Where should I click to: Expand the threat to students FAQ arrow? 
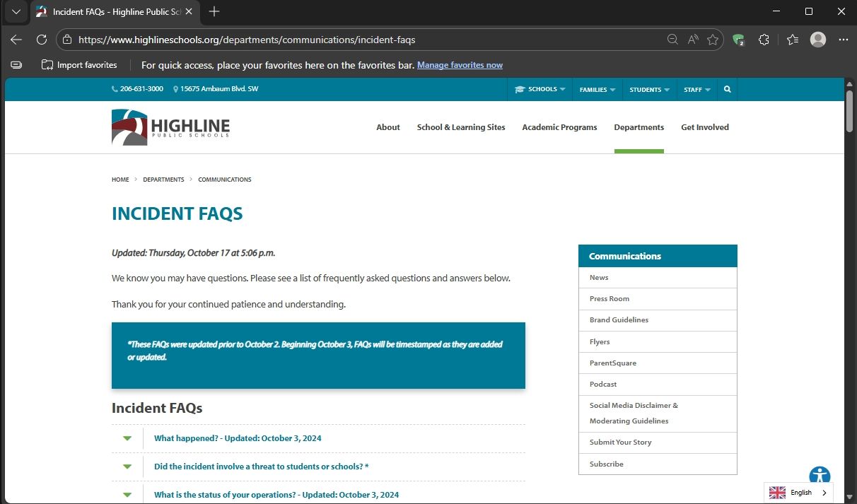[x=127, y=467]
